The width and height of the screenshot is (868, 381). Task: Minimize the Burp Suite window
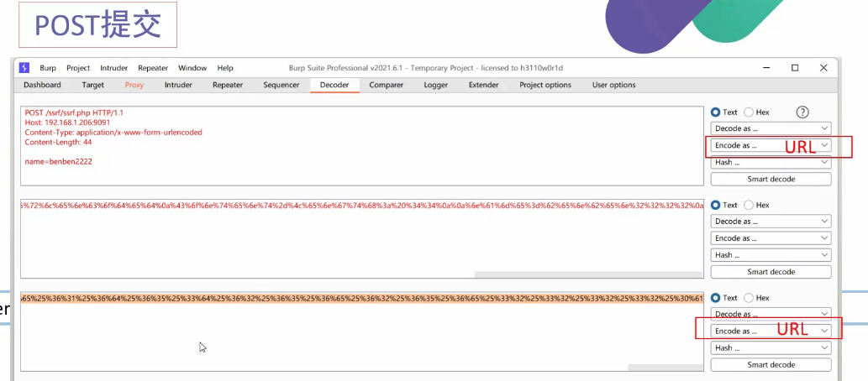pyautogui.click(x=766, y=68)
